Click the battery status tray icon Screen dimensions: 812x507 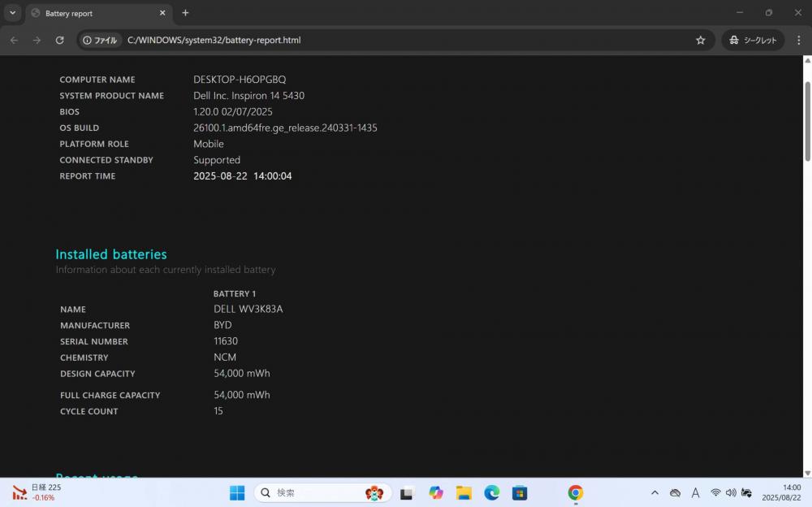pos(746,492)
